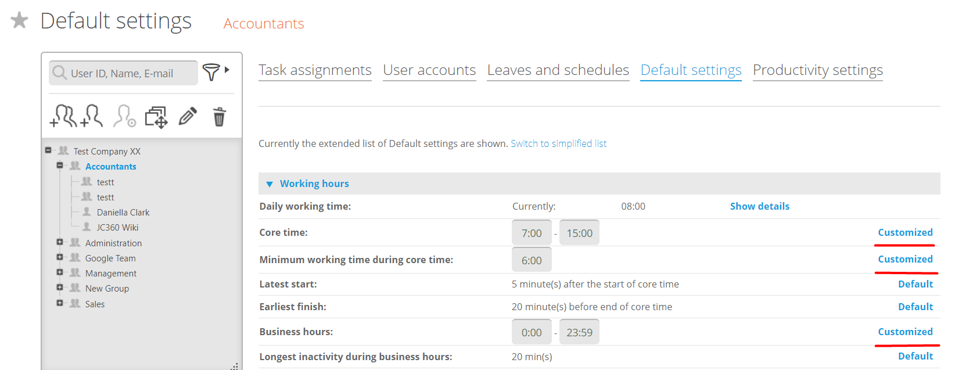Open the Leaves and schedules tab
Image resolution: width=980 pixels, height=370 pixels.
pyautogui.click(x=558, y=70)
